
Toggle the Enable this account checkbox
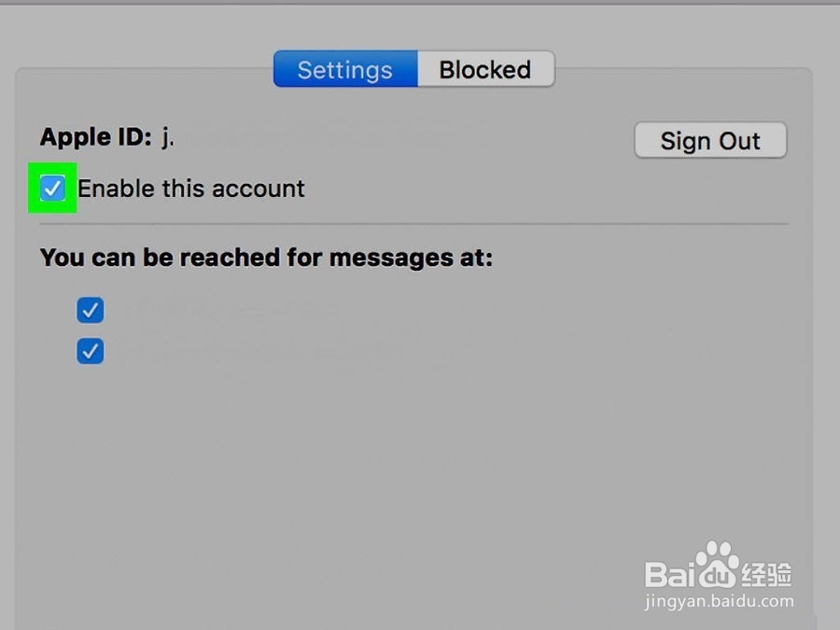[52, 188]
